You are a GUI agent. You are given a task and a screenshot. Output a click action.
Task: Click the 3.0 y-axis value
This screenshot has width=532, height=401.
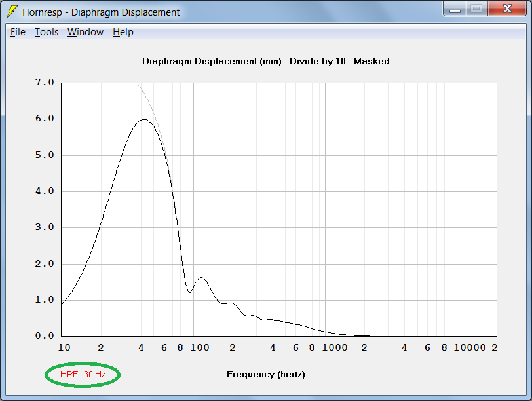click(45, 227)
